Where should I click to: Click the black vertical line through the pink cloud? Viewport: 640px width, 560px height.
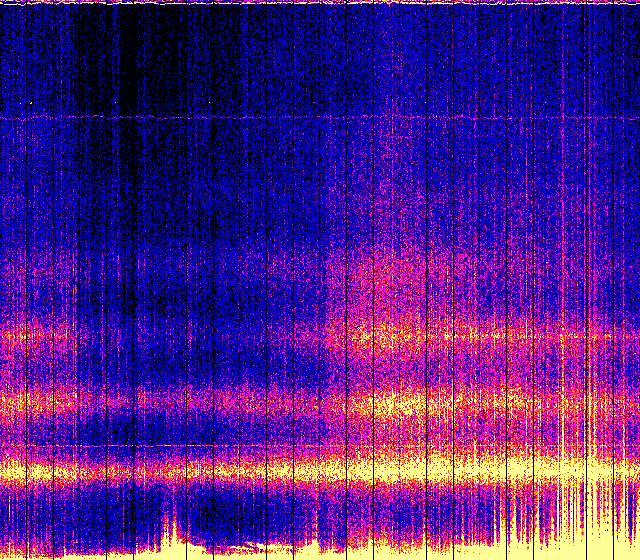click(x=373, y=280)
